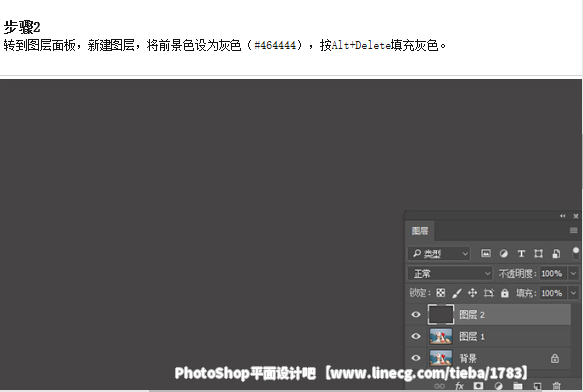Filter for shape layers icon
Viewport: 583px width, 392px height.
pyautogui.click(x=538, y=254)
